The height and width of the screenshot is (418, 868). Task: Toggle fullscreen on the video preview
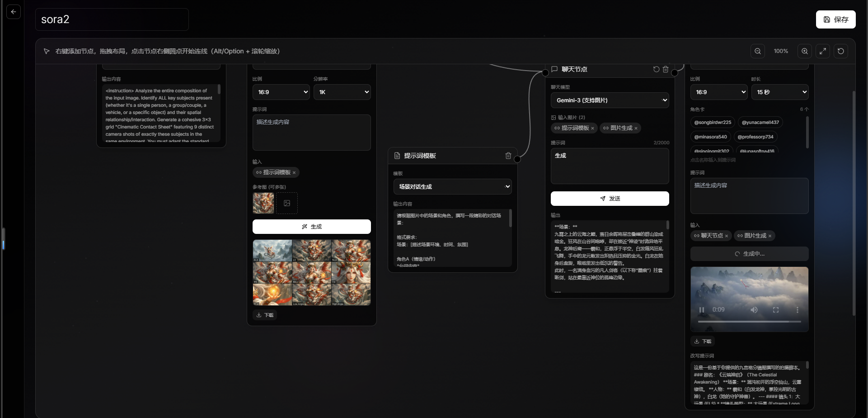tap(776, 310)
